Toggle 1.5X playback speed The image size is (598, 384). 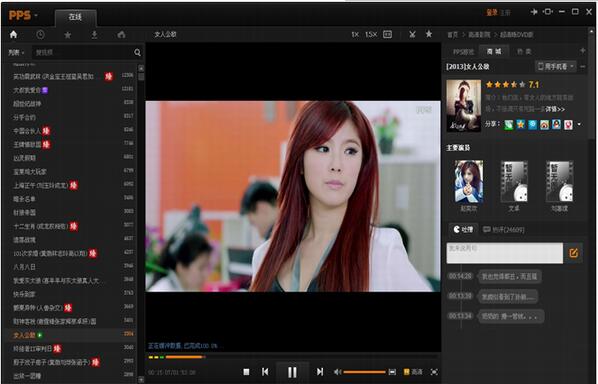(x=371, y=34)
